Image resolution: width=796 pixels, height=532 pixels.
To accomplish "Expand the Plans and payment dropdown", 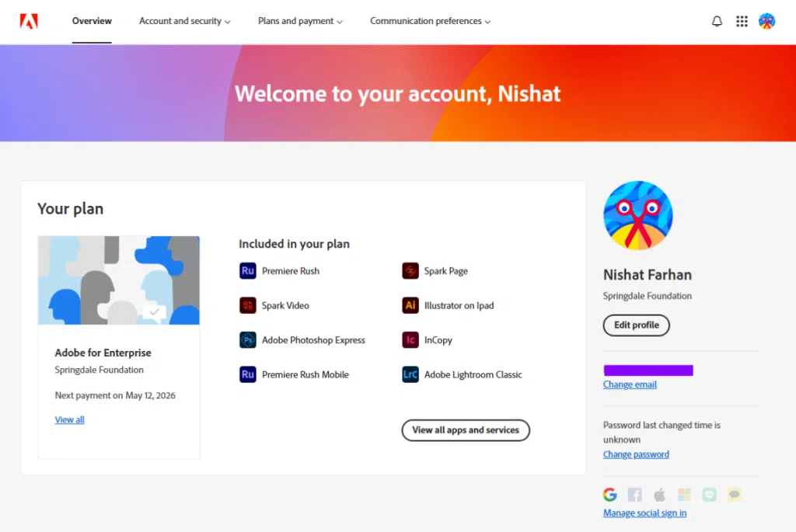I will coord(300,22).
